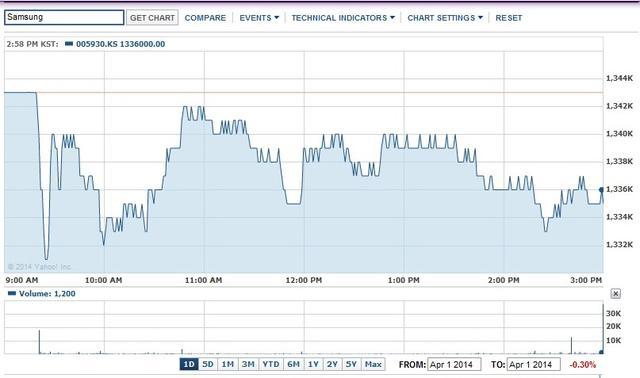The width and height of the screenshot is (640, 378).
Task: Click the 10:00 AM axis label
Action: pyautogui.click(x=103, y=280)
